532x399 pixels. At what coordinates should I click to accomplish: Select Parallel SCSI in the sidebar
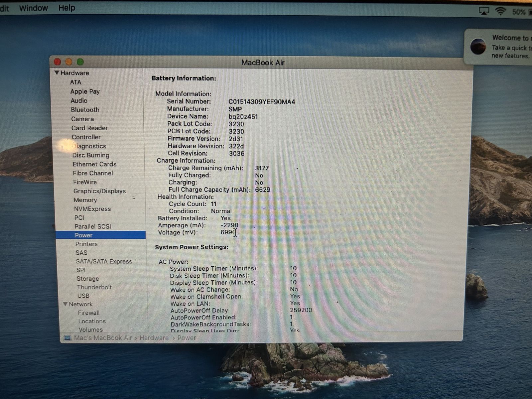click(x=93, y=226)
